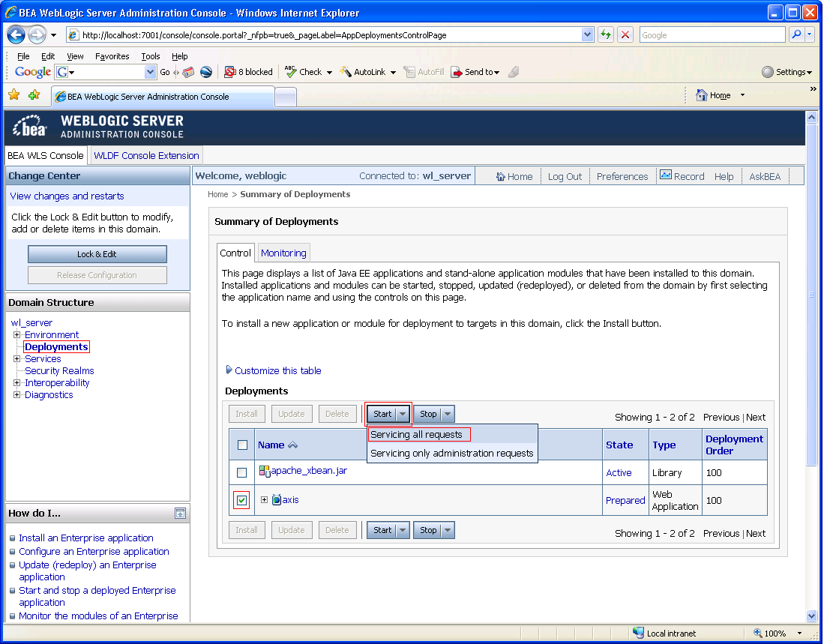Open the Favorites menu
Viewport: 824px width, 644px height.
tap(112, 56)
